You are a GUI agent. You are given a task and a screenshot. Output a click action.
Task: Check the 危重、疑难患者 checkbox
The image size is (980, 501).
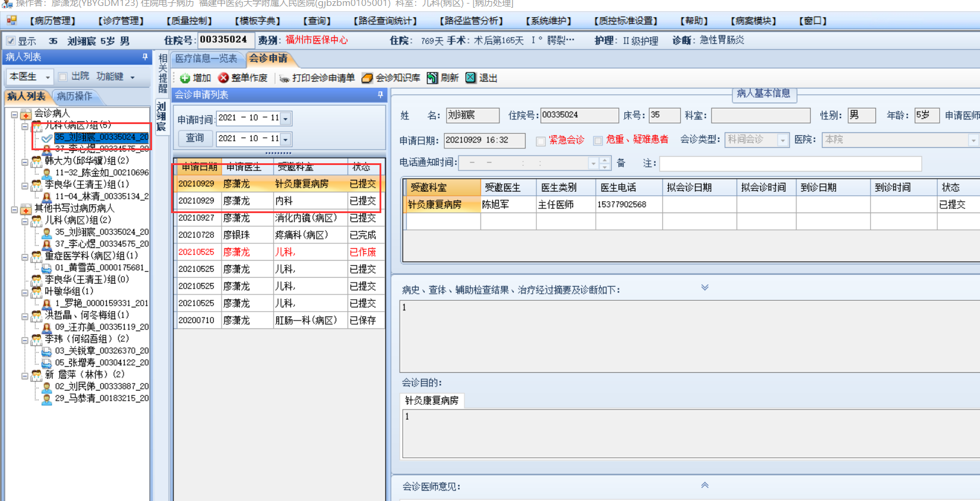pyautogui.click(x=598, y=141)
